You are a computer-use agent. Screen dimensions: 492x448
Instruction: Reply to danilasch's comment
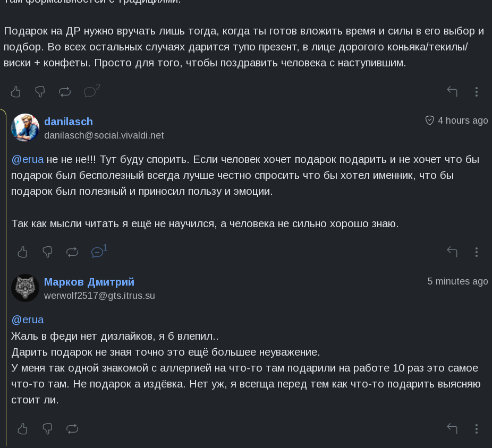452,252
